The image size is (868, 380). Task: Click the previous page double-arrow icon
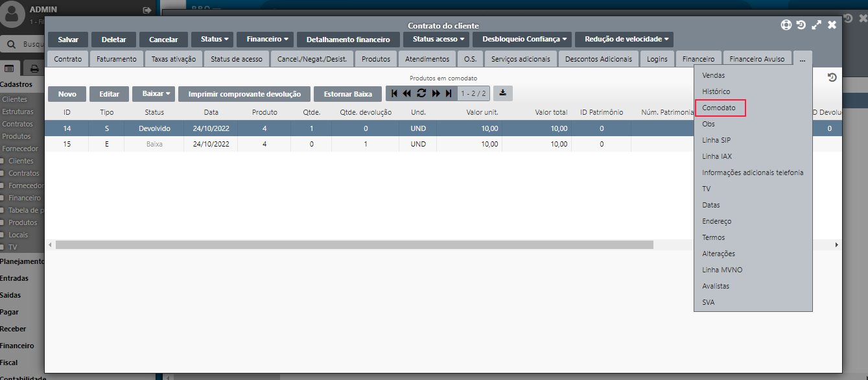click(x=407, y=93)
